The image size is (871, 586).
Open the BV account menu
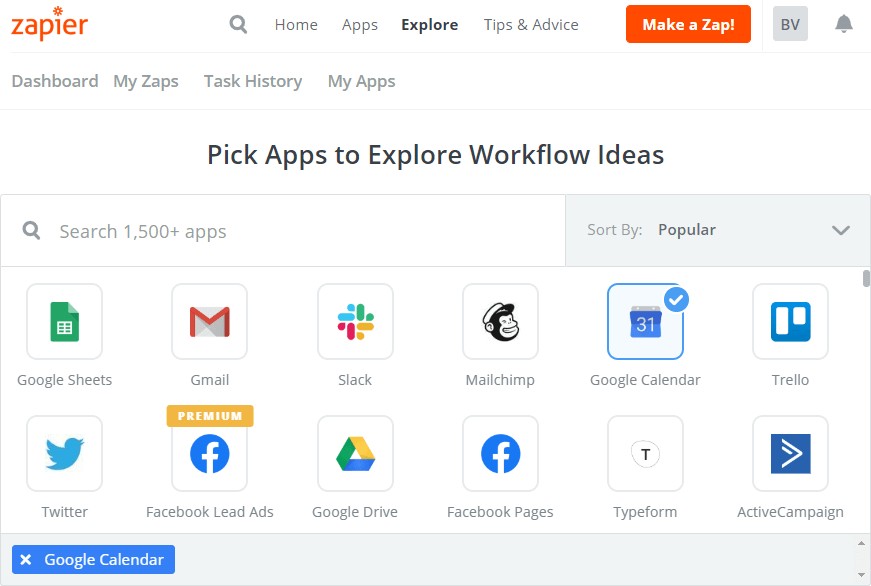[x=790, y=24]
